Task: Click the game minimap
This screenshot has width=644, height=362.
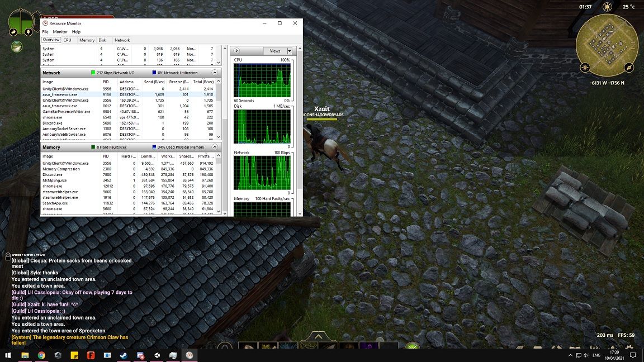Action: (x=607, y=45)
